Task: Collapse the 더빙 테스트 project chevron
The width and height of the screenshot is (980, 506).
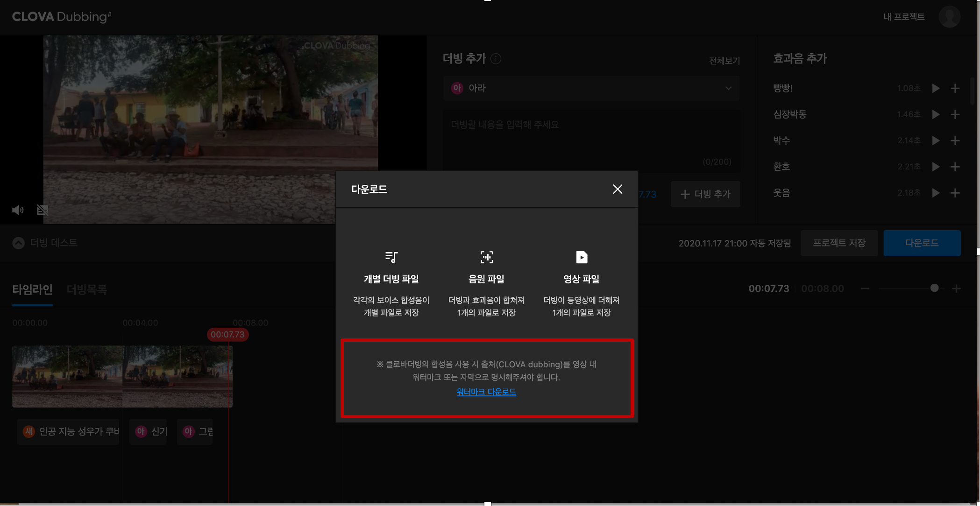Action: click(x=18, y=243)
